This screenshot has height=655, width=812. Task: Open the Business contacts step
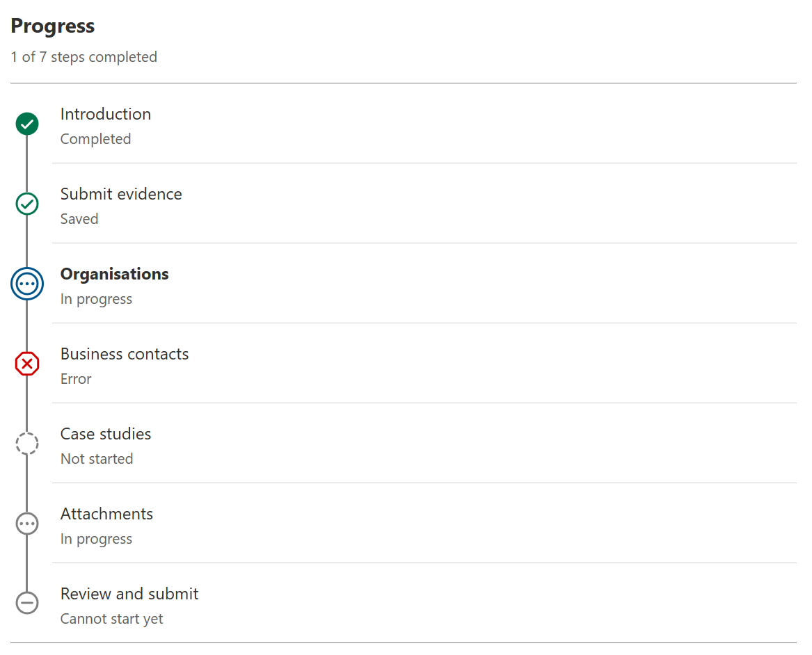point(125,354)
